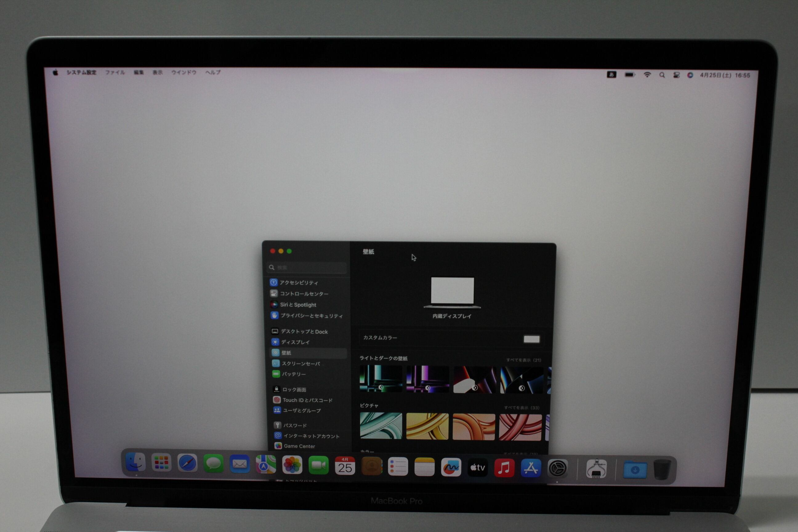The width and height of the screenshot is (798, 532).
Task: Open Accessibility settings in sidebar
Action: 299,283
